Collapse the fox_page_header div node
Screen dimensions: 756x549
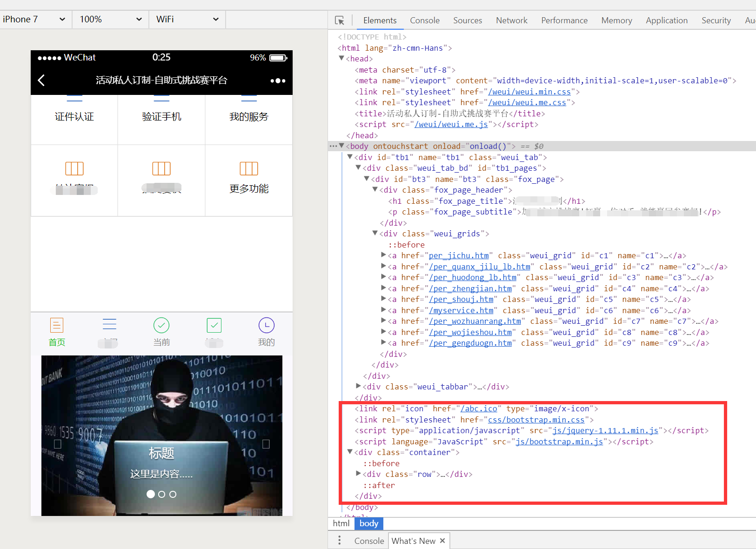pyautogui.click(x=375, y=190)
